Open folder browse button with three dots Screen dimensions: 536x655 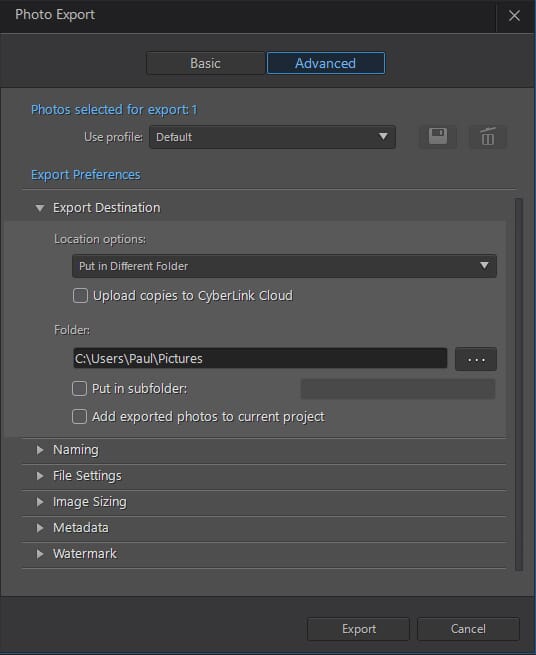(476, 359)
